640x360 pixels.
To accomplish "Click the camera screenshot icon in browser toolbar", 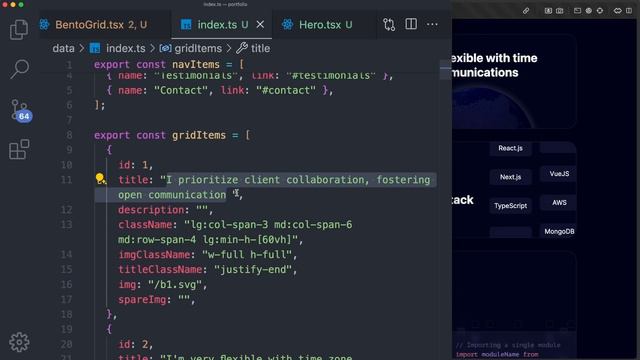I will click(x=560, y=11).
